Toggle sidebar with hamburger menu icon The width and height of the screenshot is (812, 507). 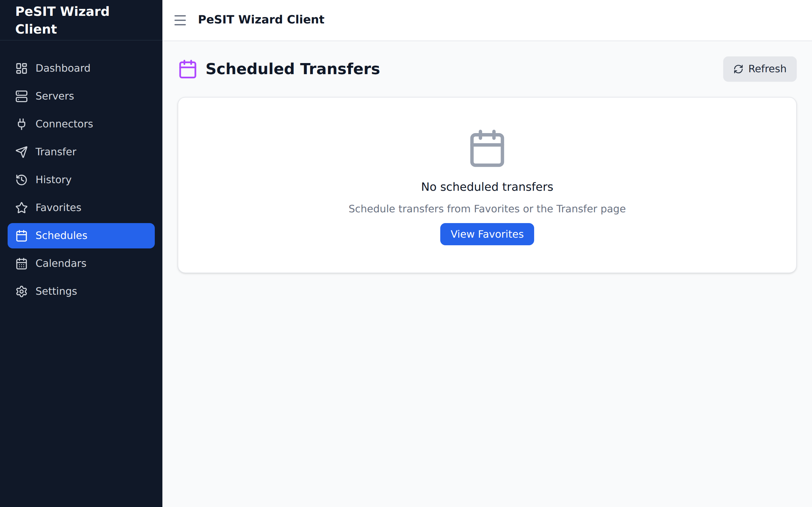pos(180,20)
